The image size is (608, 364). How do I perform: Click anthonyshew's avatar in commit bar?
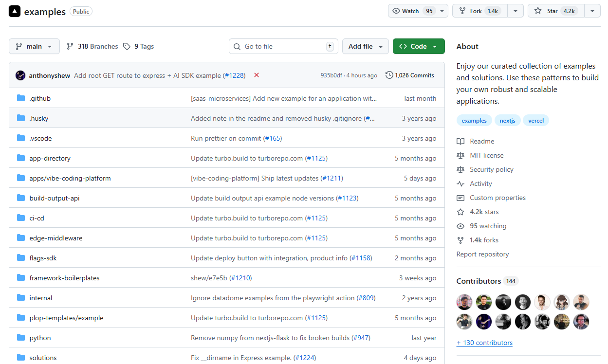pyautogui.click(x=20, y=75)
